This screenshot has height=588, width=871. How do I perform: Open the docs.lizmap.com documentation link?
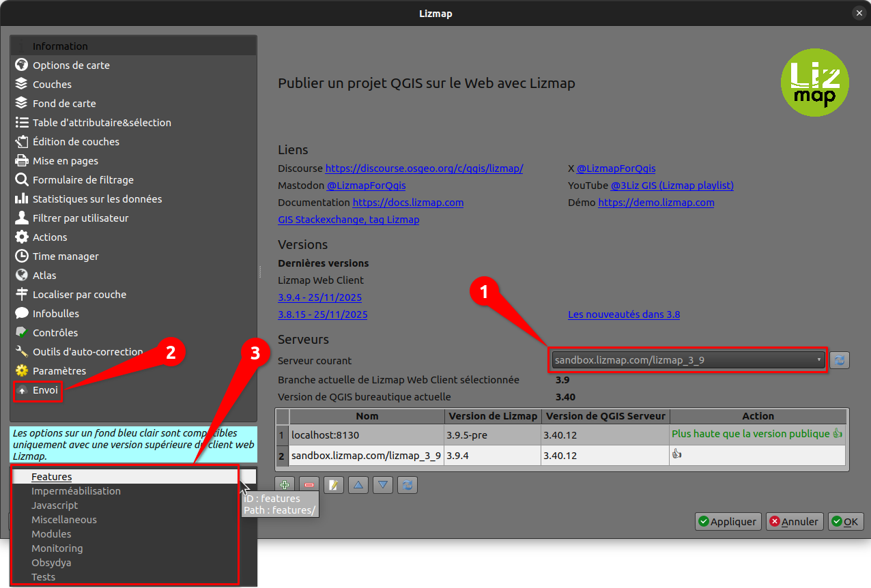pyautogui.click(x=408, y=203)
